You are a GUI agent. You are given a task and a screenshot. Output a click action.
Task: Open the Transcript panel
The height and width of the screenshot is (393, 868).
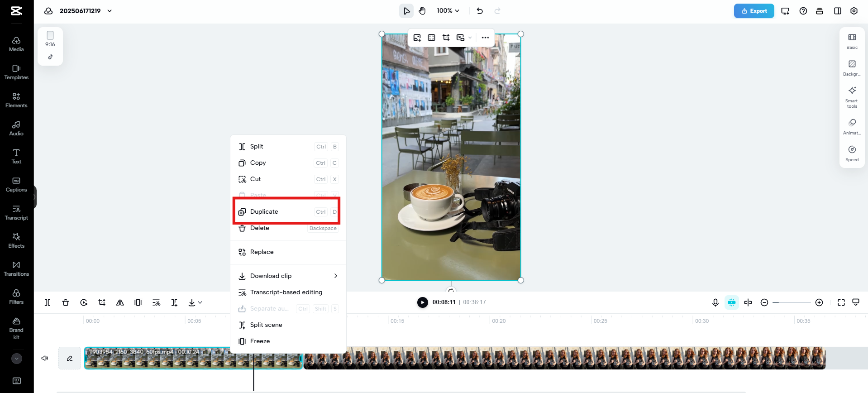16,212
